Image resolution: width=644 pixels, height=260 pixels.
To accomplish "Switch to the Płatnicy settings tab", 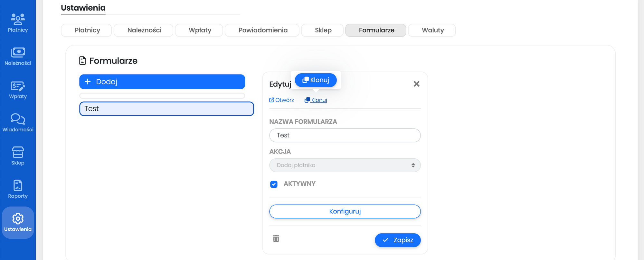I will [x=87, y=30].
